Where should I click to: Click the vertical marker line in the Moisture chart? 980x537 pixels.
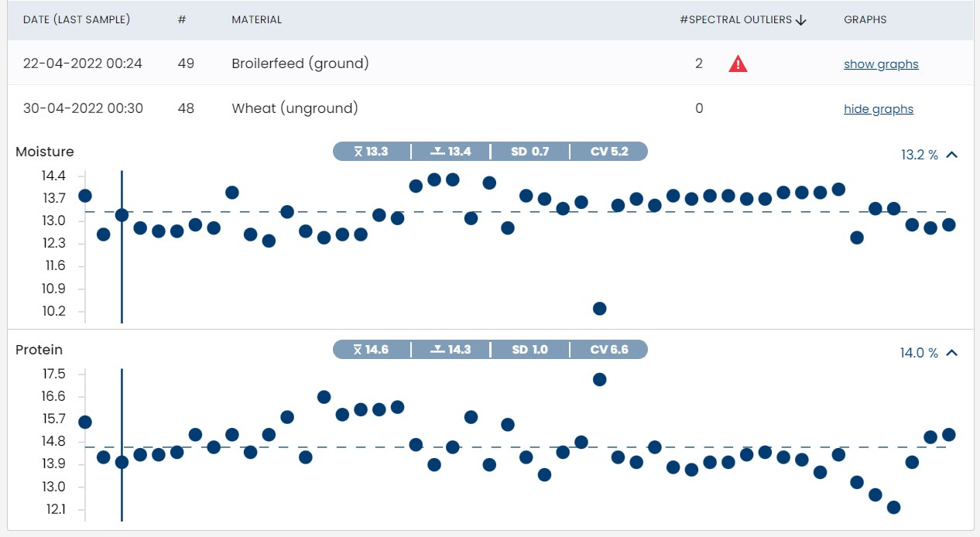tap(122, 271)
